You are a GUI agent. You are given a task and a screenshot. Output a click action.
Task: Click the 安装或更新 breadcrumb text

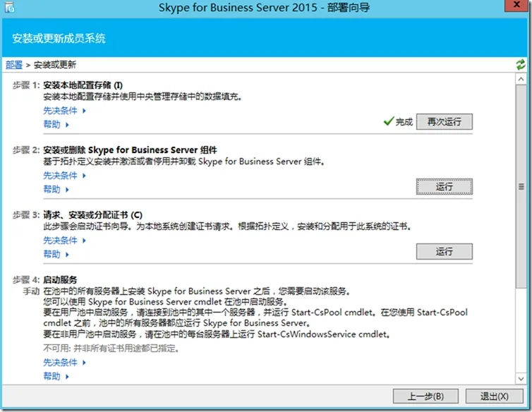click(54, 64)
